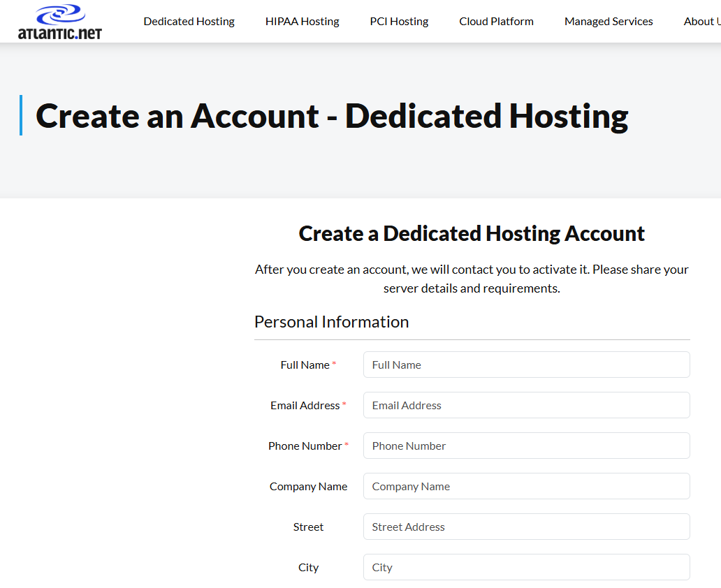Viewport: 721px width, 588px height.
Task: Click the Atlantic.Net logo
Action: click(60, 22)
